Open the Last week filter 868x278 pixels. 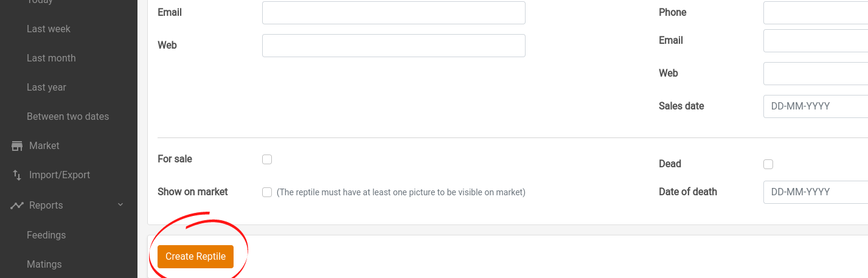click(x=49, y=29)
